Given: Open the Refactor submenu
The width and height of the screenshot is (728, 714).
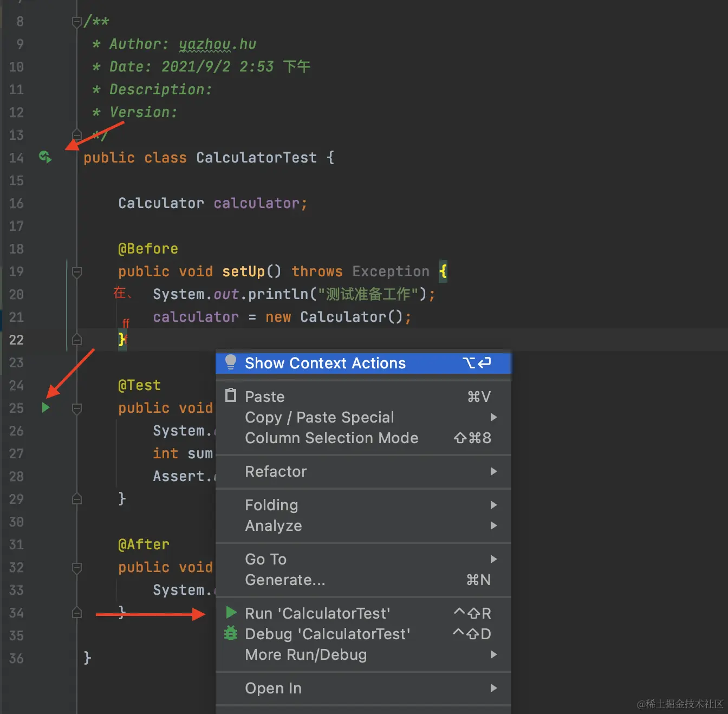Looking at the screenshot, I should pyautogui.click(x=363, y=471).
